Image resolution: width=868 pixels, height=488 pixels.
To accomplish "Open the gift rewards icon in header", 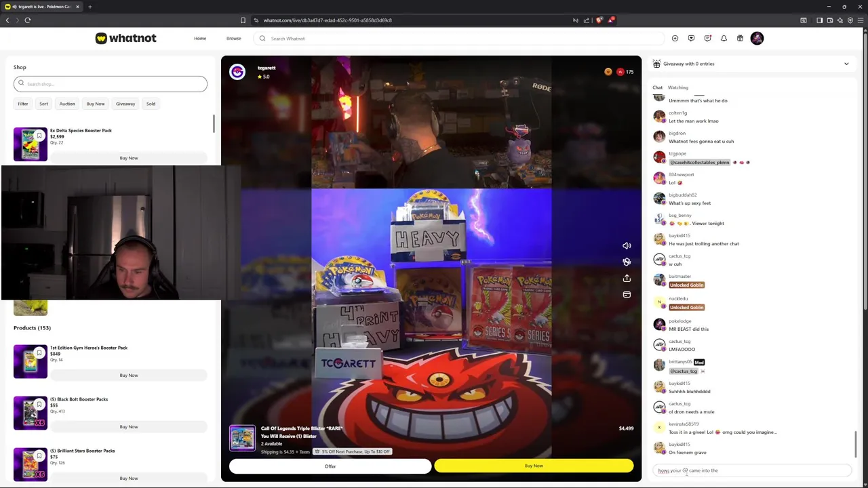I will tap(740, 39).
